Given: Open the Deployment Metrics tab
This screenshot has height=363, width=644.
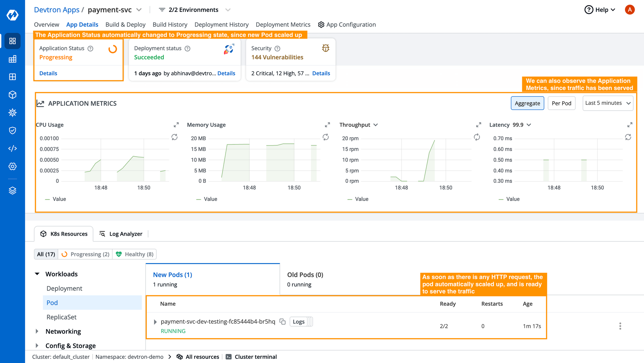Looking at the screenshot, I should 283,25.
